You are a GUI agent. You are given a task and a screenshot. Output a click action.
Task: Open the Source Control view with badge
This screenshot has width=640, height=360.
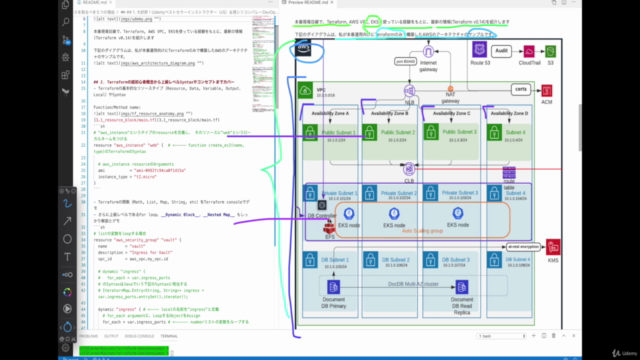pyautogui.click(x=66, y=40)
